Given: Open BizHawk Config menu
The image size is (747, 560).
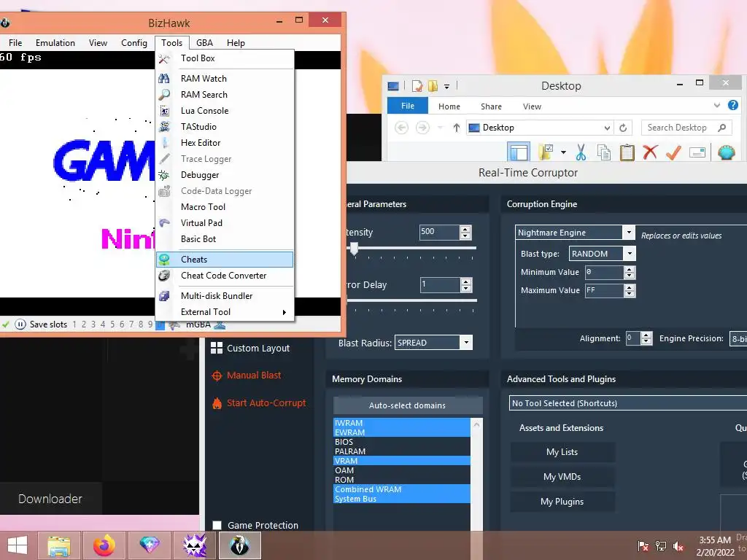Looking at the screenshot, I should (134, 43).
